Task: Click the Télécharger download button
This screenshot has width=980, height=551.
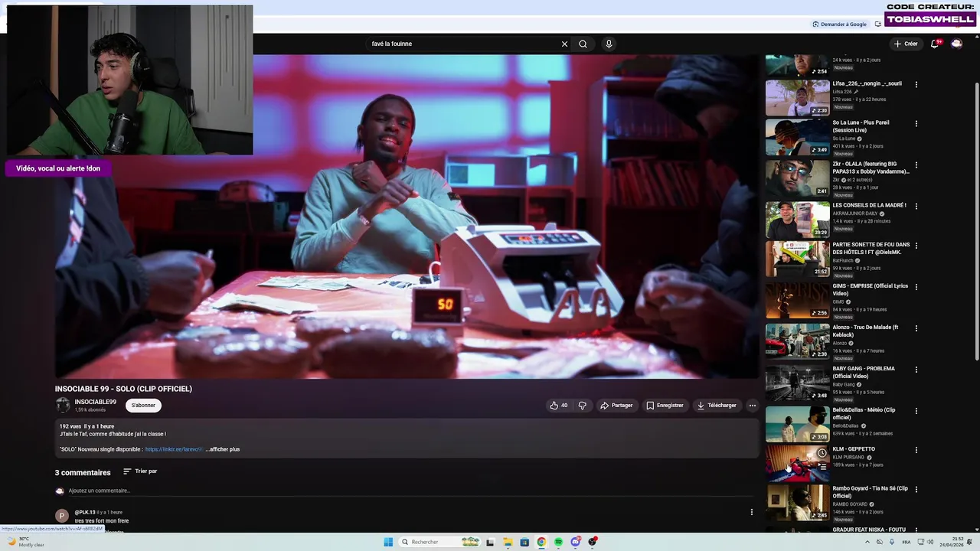Action: click(x=717, y=406)
